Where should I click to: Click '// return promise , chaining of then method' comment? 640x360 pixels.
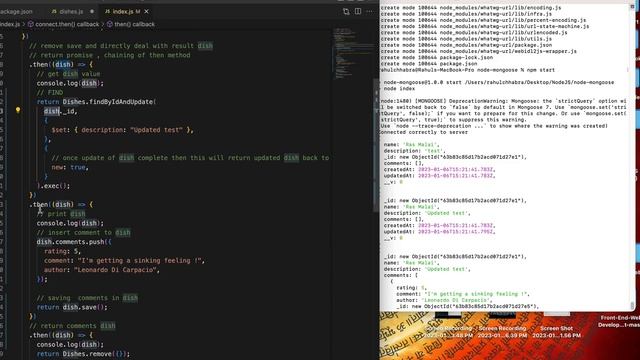(110, 55)
